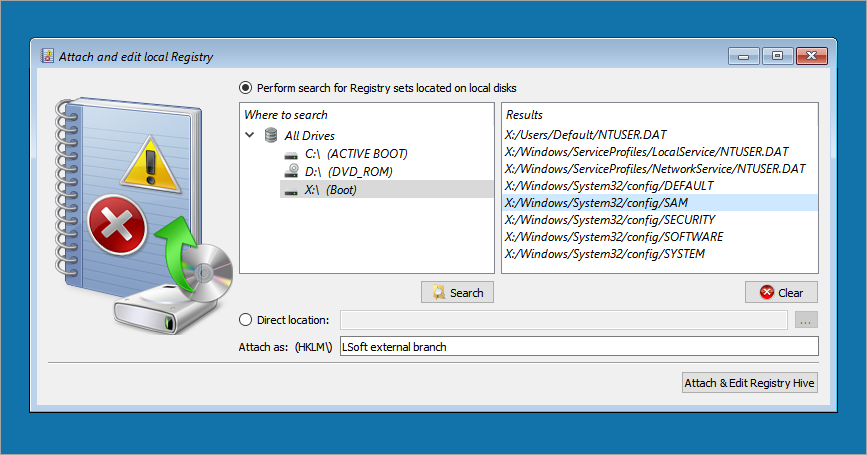Click the D:\ DVD-ROM drive icon
The height and width of the screenshot is (455, 867).
291,171
